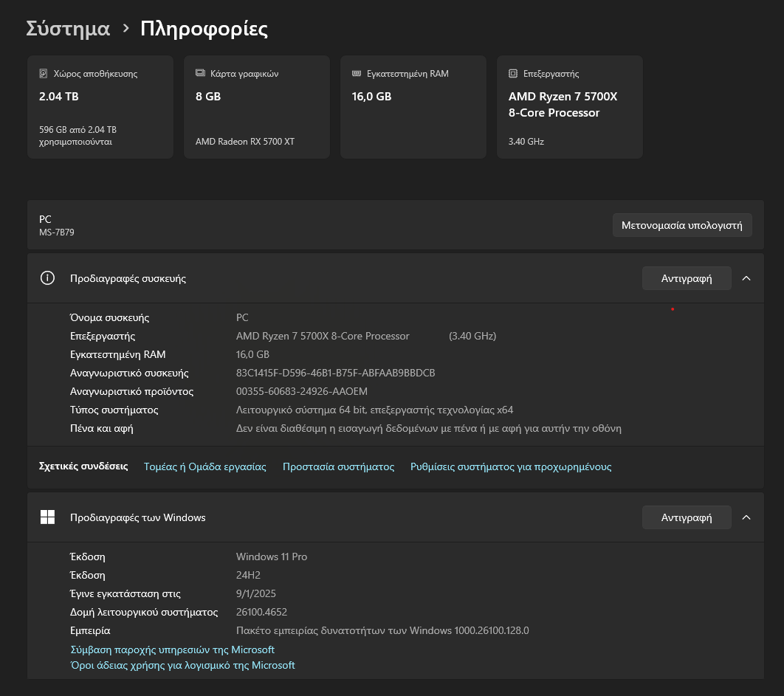Rename the PC with Μετονομασία υπολογιστή
The height and width of the screenshot is (696, 784).
(x=682, y=225)
